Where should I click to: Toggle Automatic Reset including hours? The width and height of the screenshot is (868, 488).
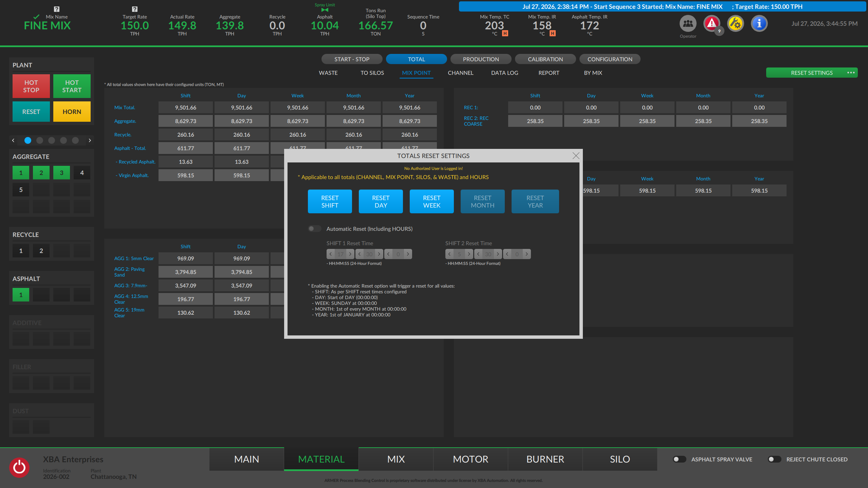(314, 229)
